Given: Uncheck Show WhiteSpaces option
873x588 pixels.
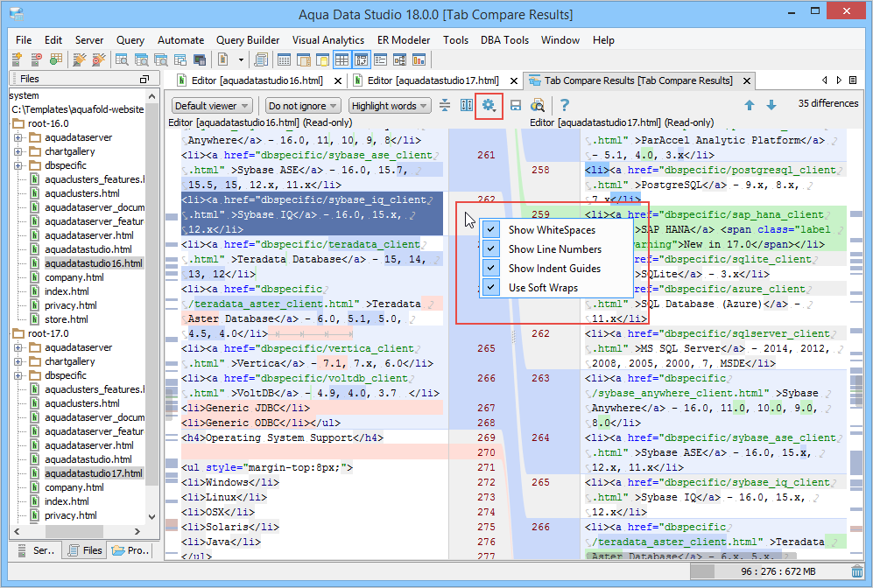Looking at the screenshot, I should coord(491,230).
